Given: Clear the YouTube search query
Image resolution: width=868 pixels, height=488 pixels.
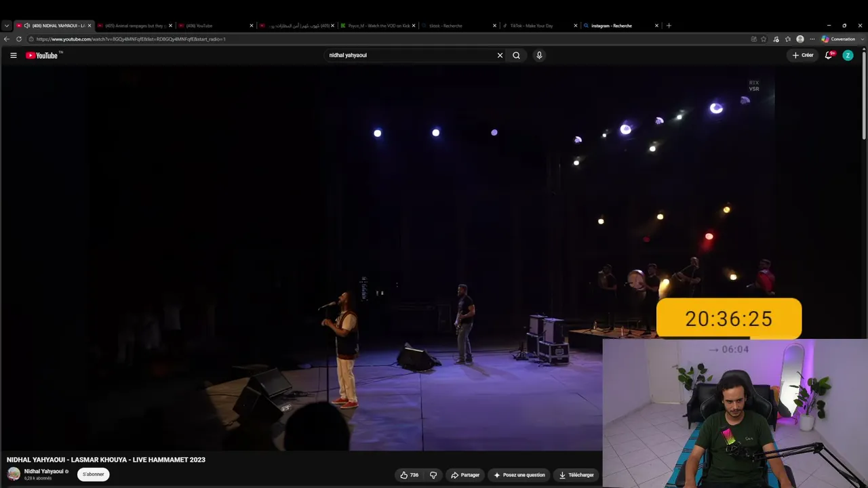Looking at the screenshot, I should coord(500,56).
